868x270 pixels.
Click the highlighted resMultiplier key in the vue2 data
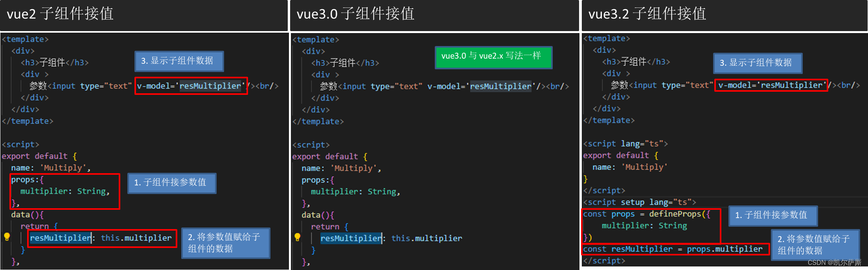pos(61,238)
